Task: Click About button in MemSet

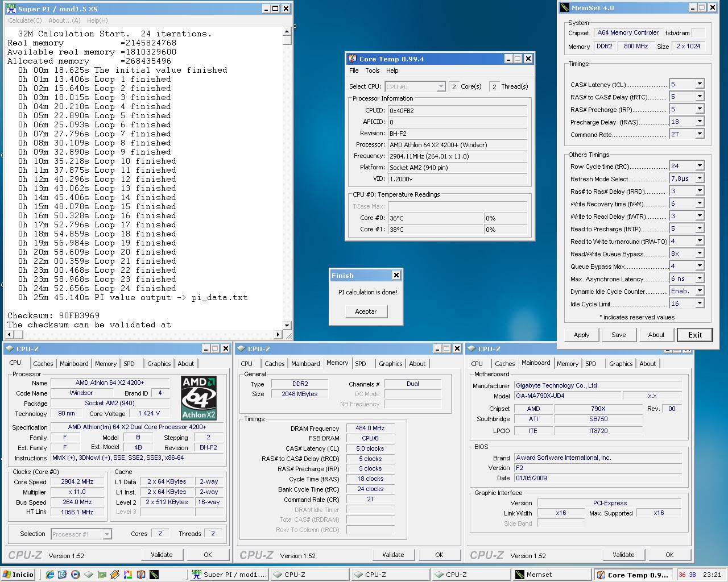Action: [x=656, y=335]
